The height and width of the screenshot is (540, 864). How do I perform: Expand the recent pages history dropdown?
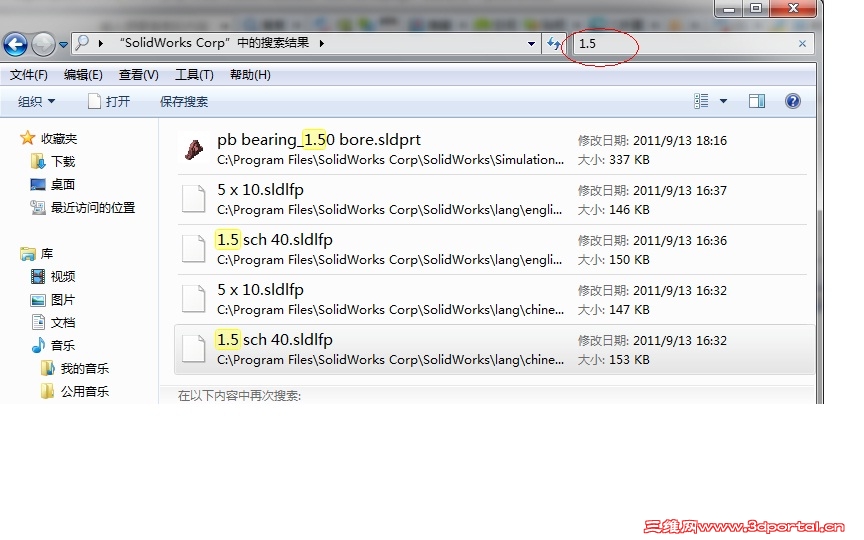(63, 45)
